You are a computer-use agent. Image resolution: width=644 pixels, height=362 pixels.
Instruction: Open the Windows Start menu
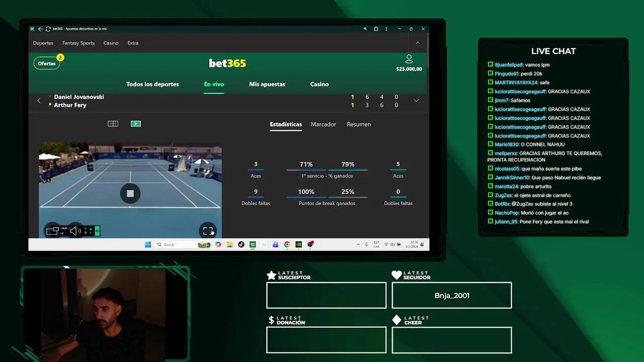[148, 244]
